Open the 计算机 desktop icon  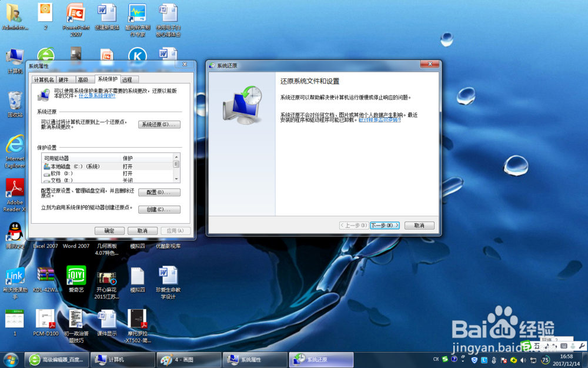coord(15,61)
